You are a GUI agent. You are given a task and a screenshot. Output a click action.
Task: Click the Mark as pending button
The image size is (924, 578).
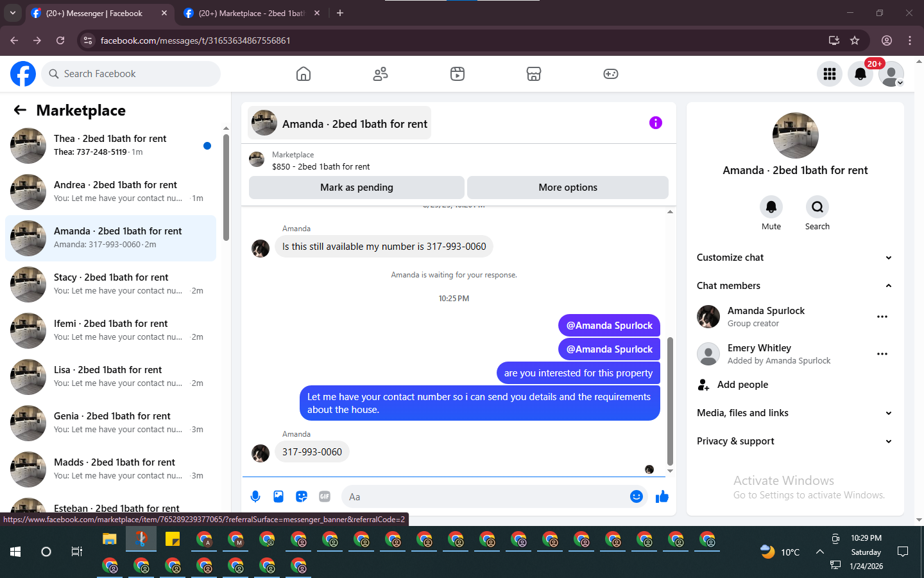click(357, 188)
